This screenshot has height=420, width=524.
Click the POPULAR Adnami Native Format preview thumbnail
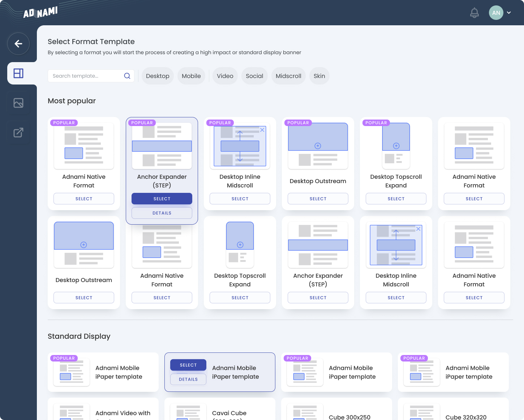coord(84,146)
